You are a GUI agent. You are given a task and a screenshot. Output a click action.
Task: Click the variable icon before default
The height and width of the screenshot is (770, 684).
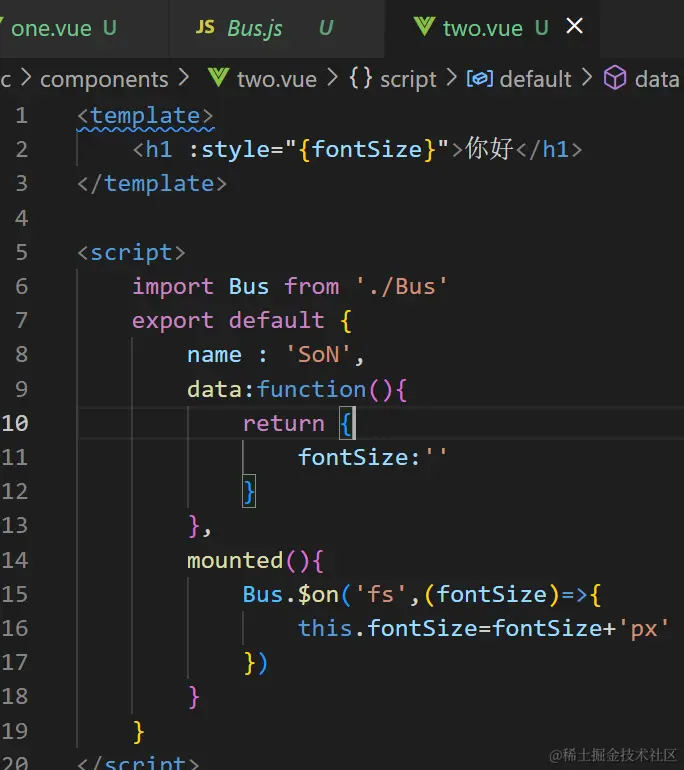[479, 79]
